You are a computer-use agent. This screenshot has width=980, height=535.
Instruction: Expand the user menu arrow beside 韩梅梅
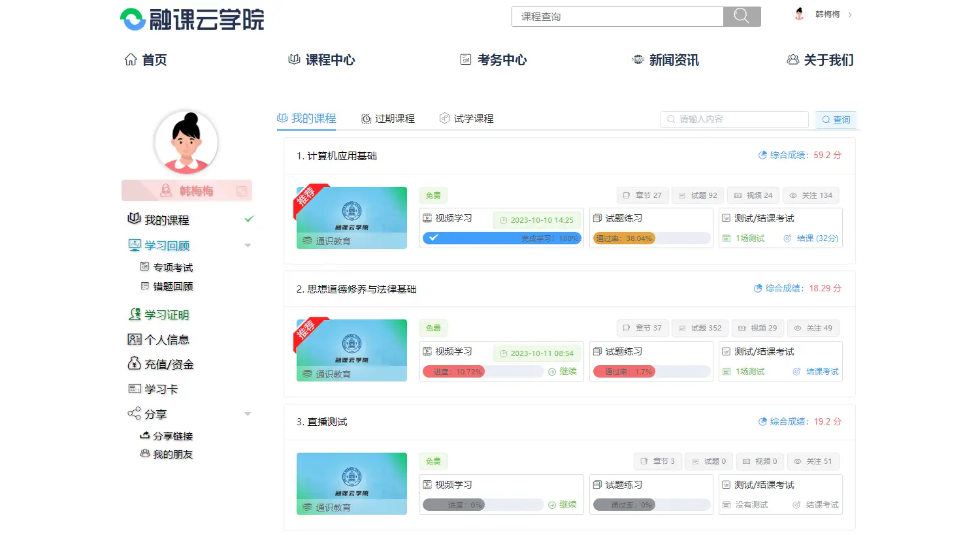850,14
